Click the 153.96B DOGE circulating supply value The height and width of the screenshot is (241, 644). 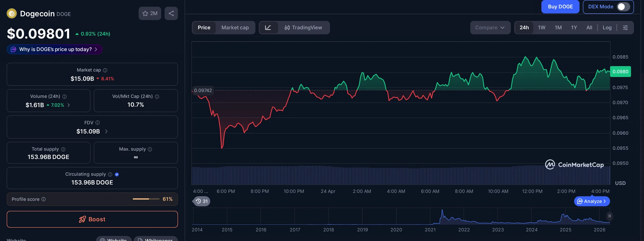(x=92, y=182)
